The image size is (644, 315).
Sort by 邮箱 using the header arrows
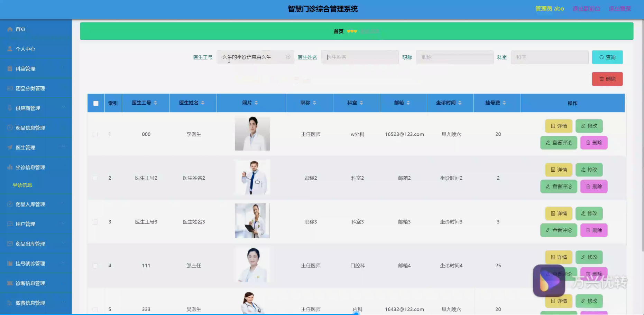[x=408, y=103]
